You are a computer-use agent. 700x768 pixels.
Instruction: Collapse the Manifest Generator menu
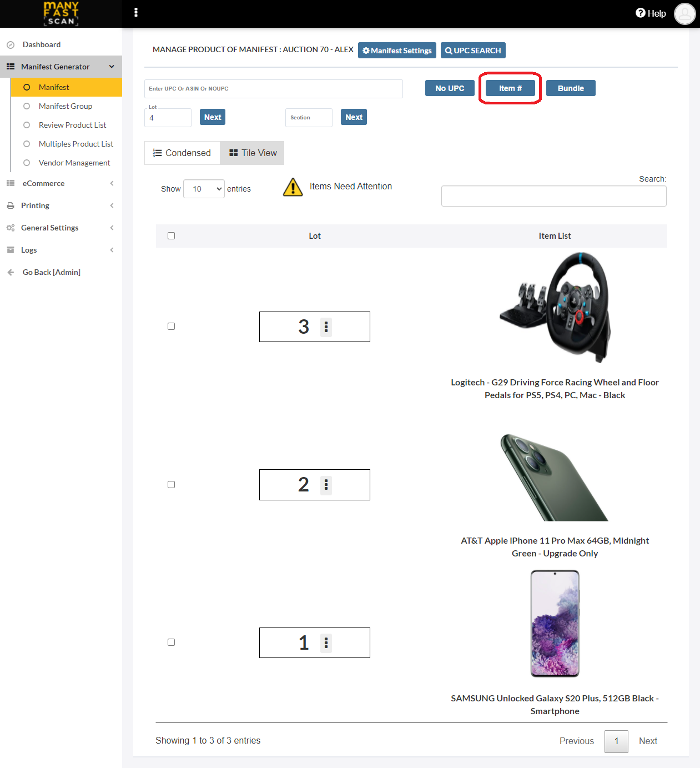tap(60, 67)
